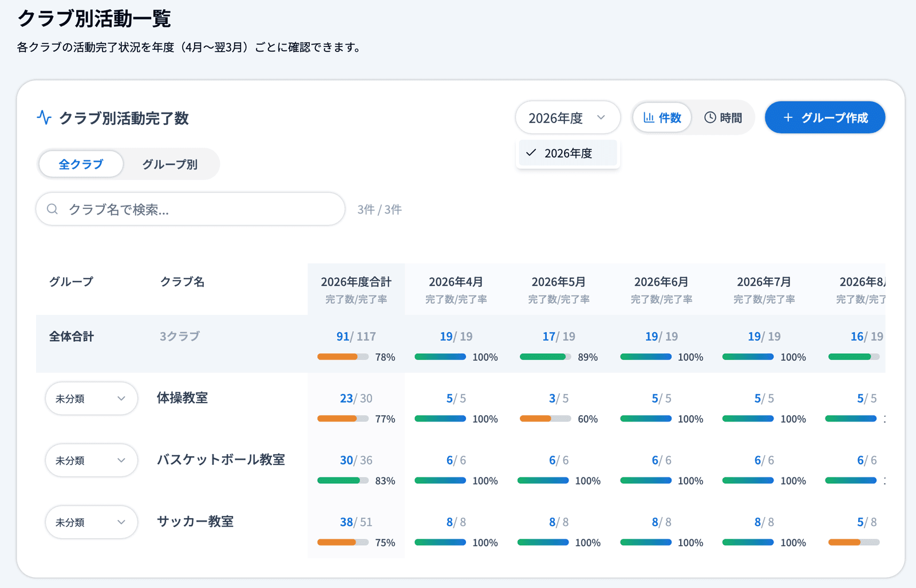Click the 体操教室 club name

pyautogui.click(x=183, y=398)
